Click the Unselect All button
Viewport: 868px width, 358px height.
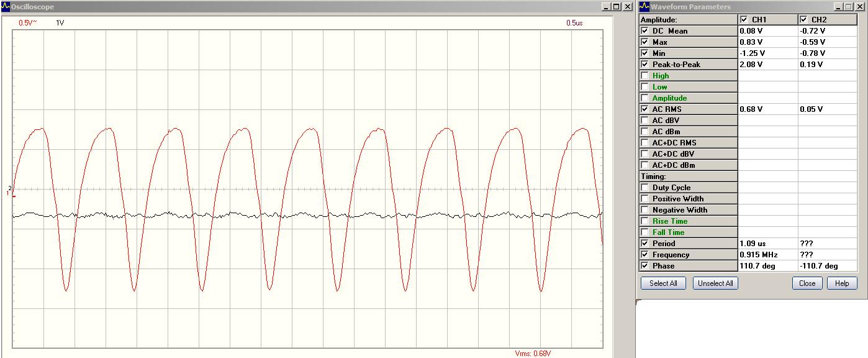point(715,283)
